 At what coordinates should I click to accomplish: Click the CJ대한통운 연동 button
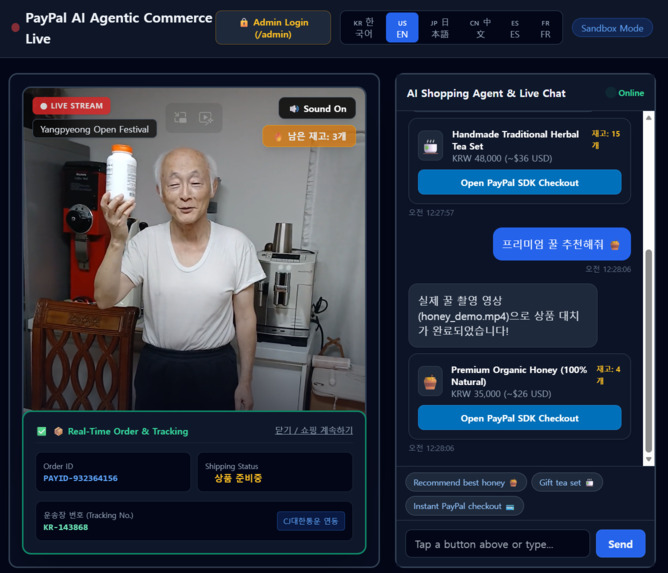(311, 521)
